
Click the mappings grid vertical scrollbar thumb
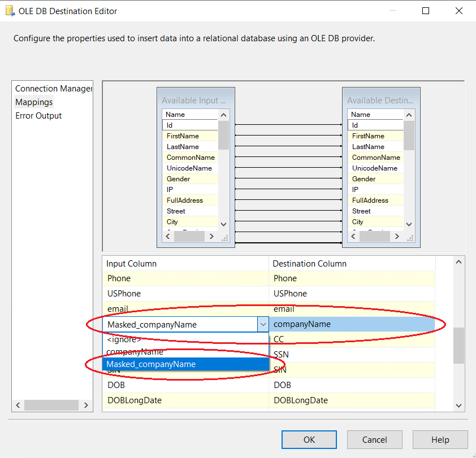(459, 345)
